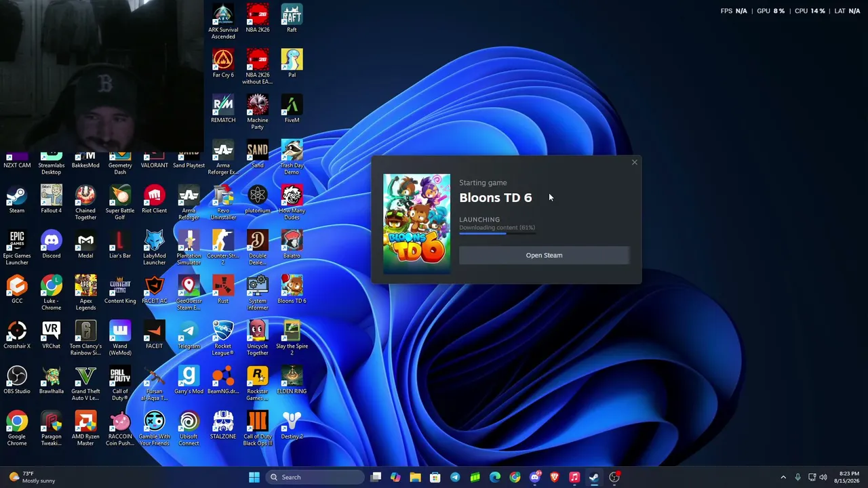Image resolution: width=868 pixels, height=488 pixels.
Task: Open Microsoft Edge from the taskbar
Action: click(495, 477)
